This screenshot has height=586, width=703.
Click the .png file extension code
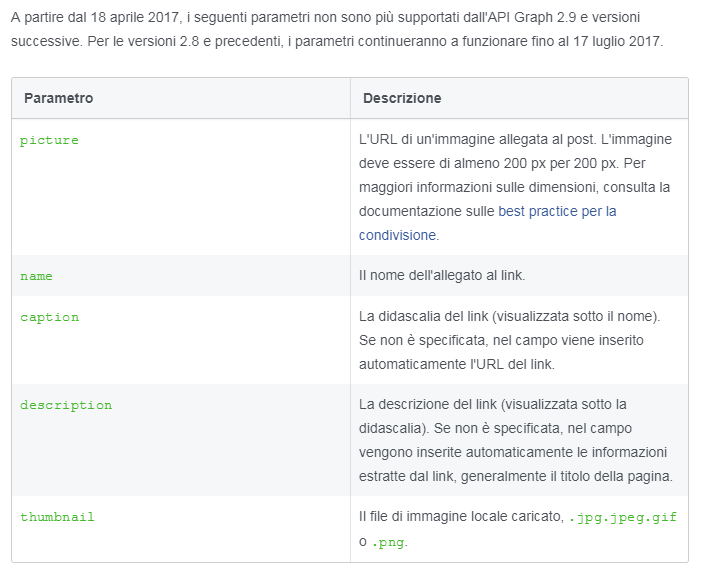click(390, 543)
